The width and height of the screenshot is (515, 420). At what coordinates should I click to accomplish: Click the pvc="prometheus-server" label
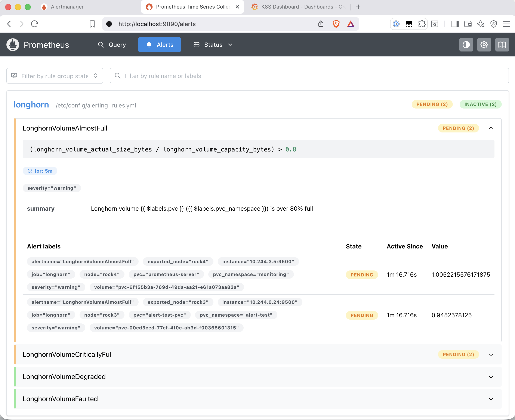click(166, 274)
